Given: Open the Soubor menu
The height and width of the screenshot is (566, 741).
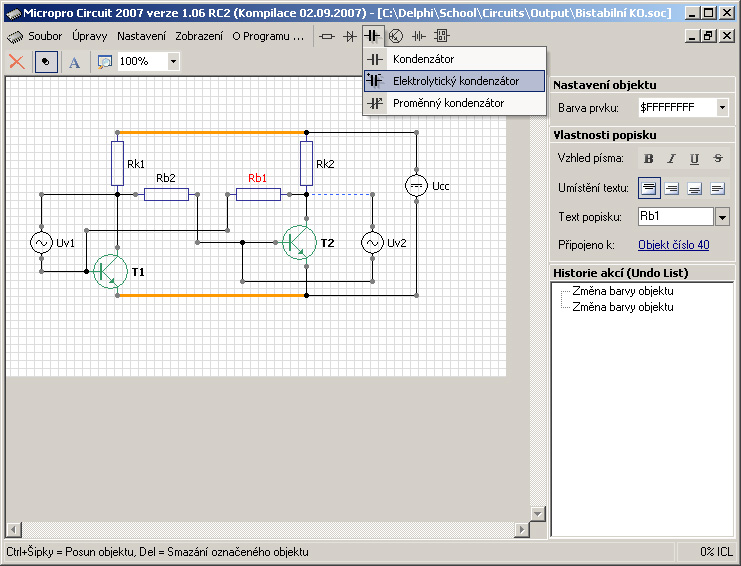Looking at the screenshot, I should pyautogui.click(x=45, y=36).
